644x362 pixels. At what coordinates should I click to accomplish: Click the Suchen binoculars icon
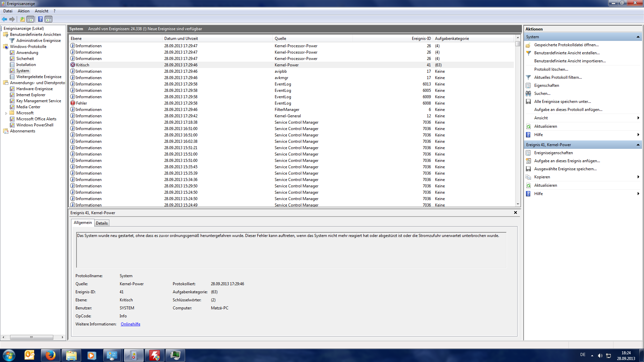click(528, 94)
